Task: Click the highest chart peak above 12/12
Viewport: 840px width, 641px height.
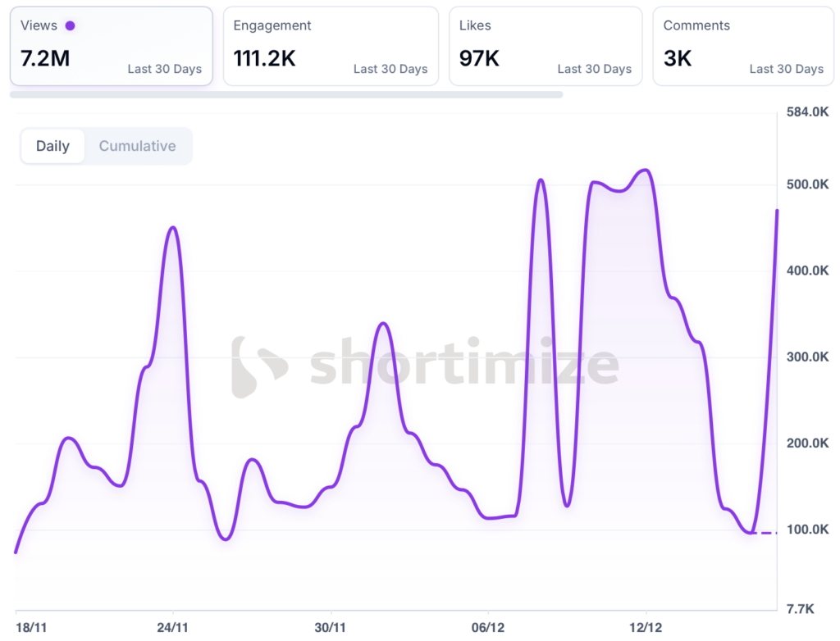Action: (646, 170)
